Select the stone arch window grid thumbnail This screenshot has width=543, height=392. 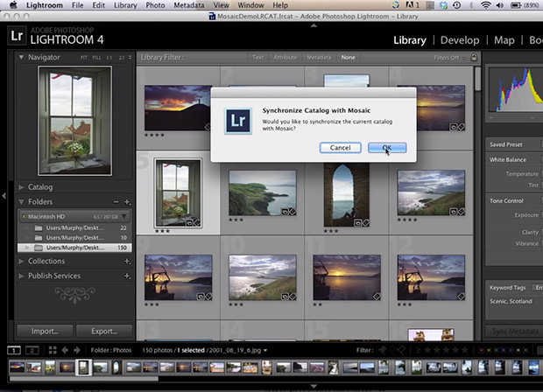(x=346, y=195)
